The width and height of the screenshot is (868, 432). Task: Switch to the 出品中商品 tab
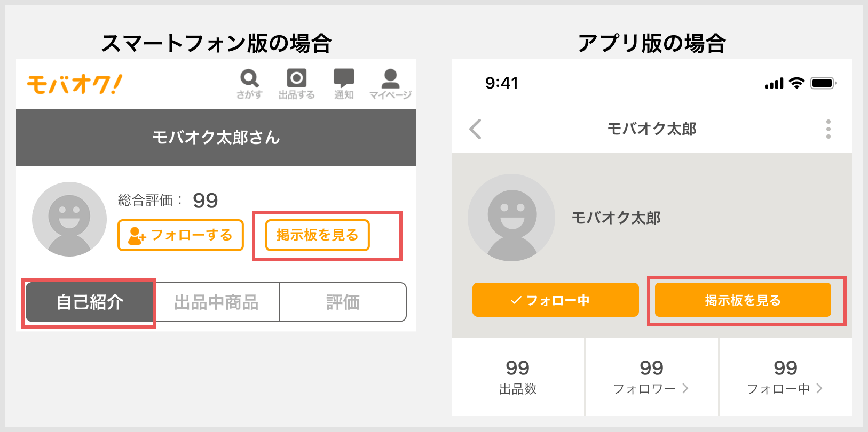click(x=217, y=302)
